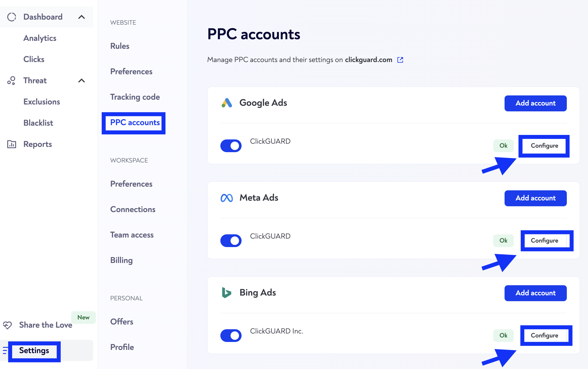Select workspace Preferences settings

(x=131, y=184)
